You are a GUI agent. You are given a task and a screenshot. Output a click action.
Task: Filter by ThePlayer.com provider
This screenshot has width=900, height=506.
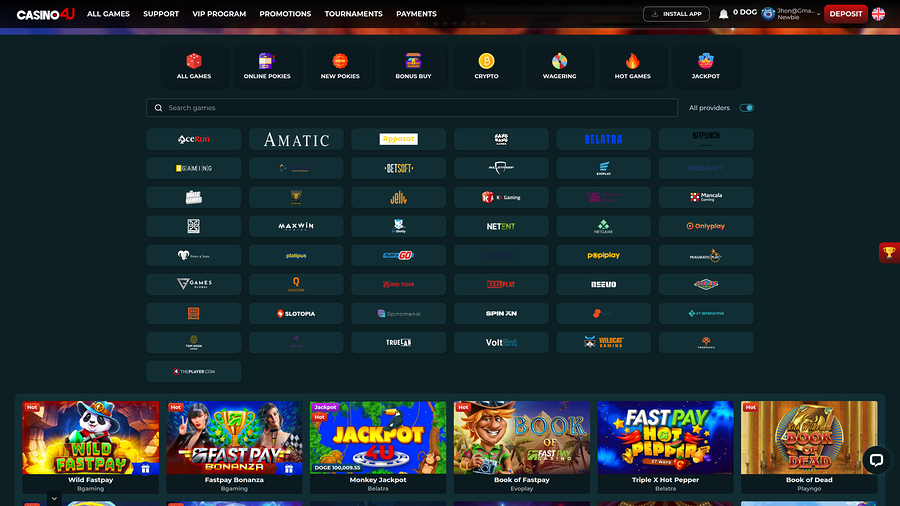click(x=194, y=372)
